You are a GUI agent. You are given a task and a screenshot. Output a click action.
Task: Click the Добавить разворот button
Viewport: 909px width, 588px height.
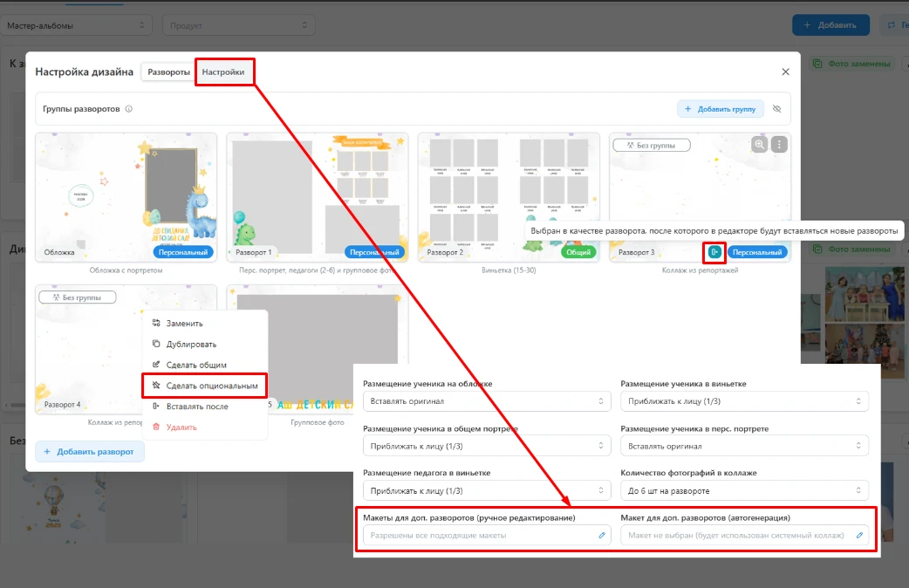click(x=89, y=452)
